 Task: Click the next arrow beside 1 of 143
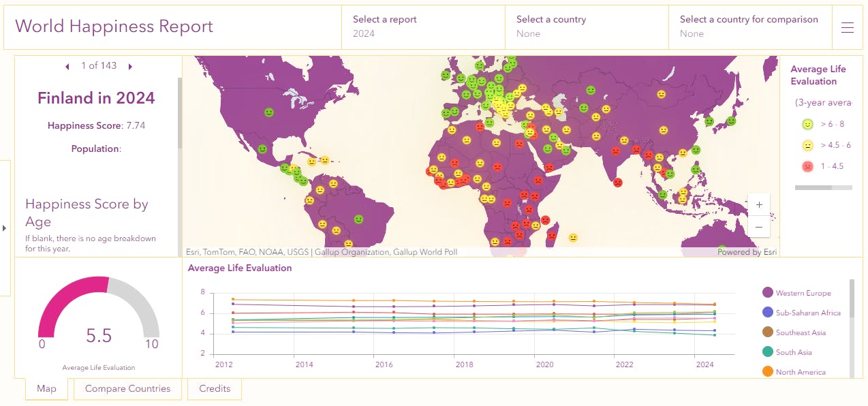point(130,66)
